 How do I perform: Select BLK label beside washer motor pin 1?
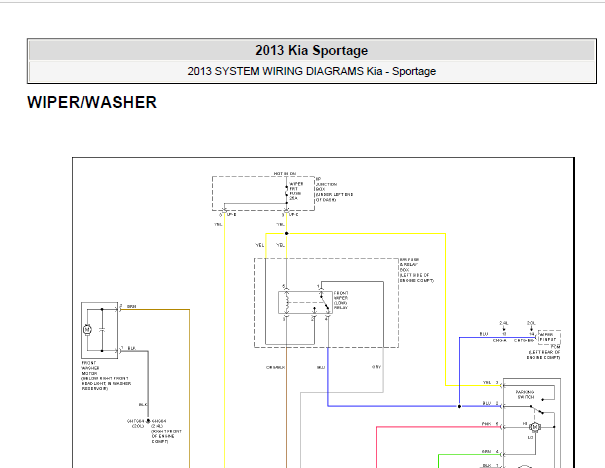[x=131, y=348]
